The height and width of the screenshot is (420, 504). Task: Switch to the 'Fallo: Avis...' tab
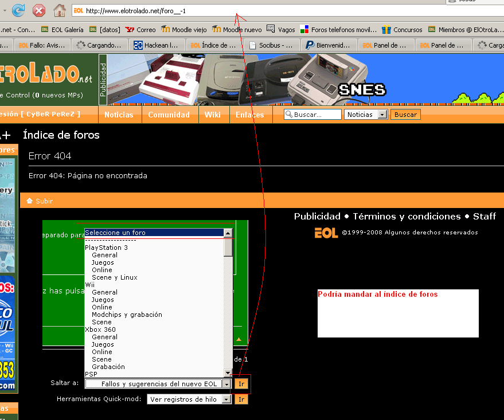coord(42,45)
